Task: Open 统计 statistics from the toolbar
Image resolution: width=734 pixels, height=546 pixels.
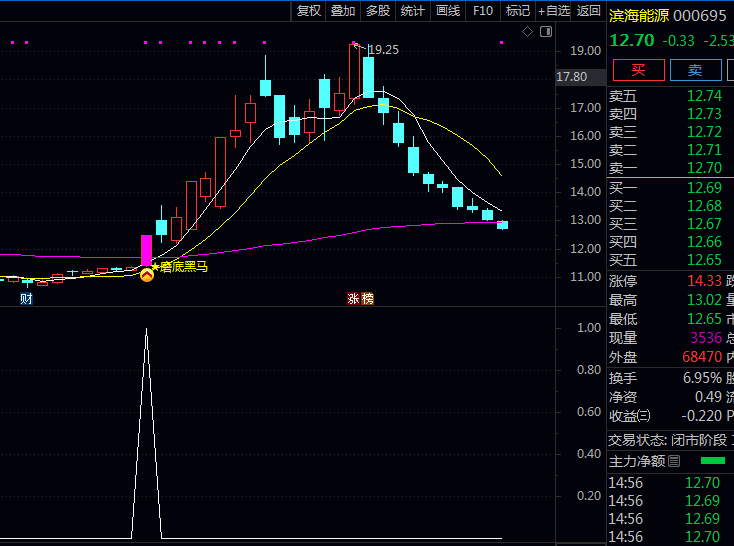Action: coord(412,11)
